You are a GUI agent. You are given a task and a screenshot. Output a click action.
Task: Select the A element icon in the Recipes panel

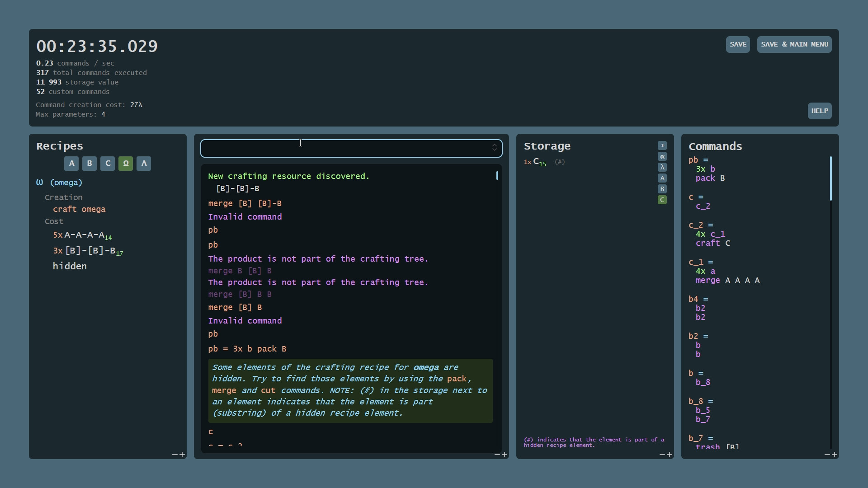point(71,164)
